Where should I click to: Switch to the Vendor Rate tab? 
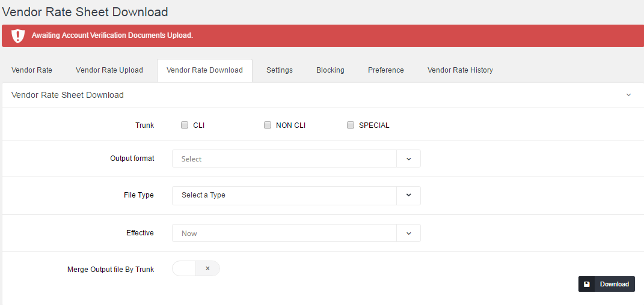32,70
